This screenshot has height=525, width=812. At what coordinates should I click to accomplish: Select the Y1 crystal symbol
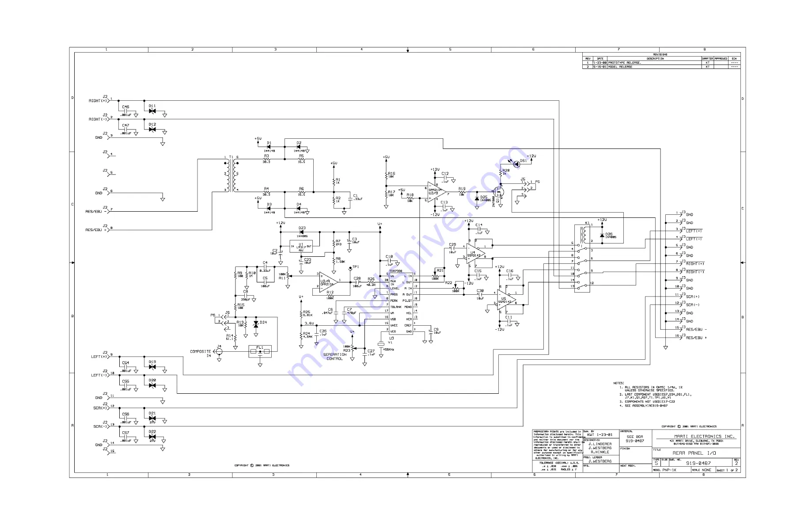381,344
